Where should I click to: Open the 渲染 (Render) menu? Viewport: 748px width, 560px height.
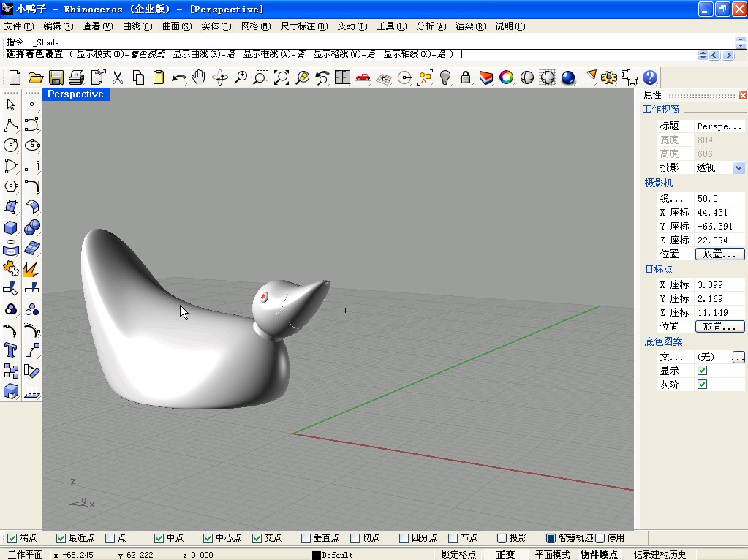(x=470, y=26)
